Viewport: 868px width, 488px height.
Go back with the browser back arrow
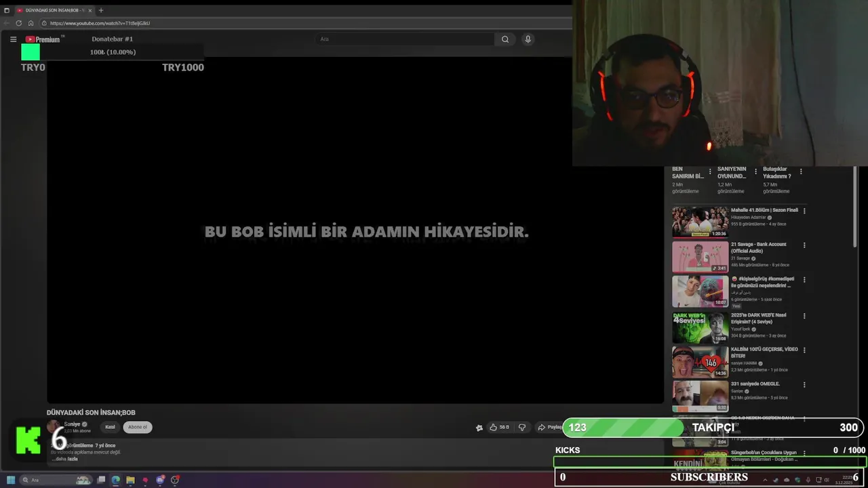click(x=7, y=23)
